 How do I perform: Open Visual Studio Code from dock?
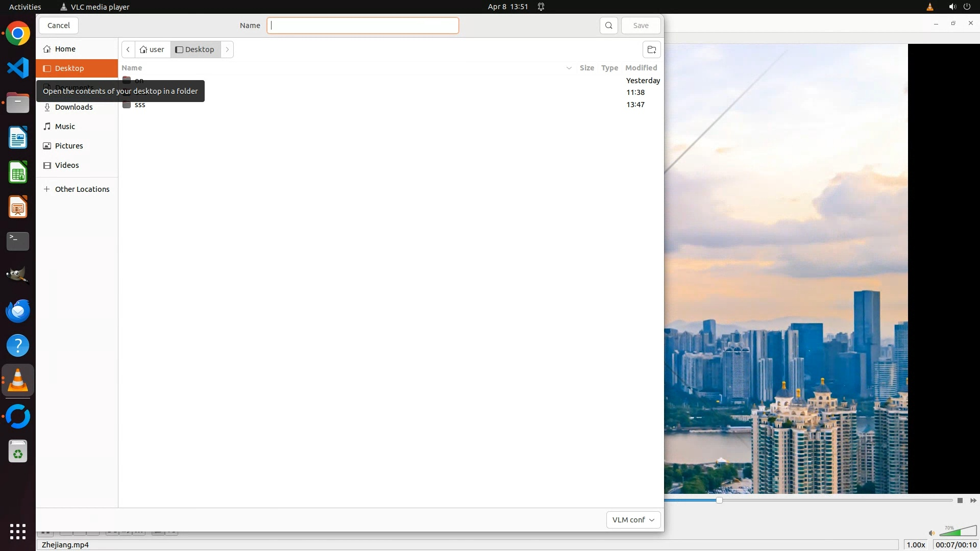tap(18, 68)
